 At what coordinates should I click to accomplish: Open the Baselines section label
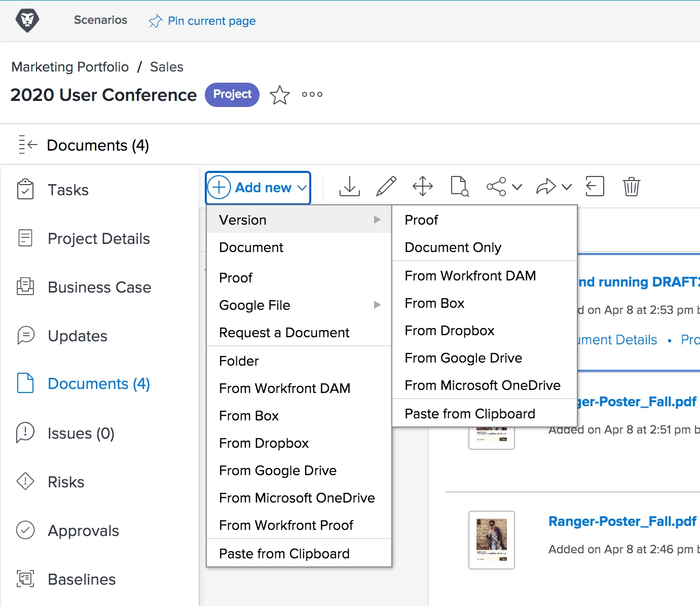(x=82, y=579)
